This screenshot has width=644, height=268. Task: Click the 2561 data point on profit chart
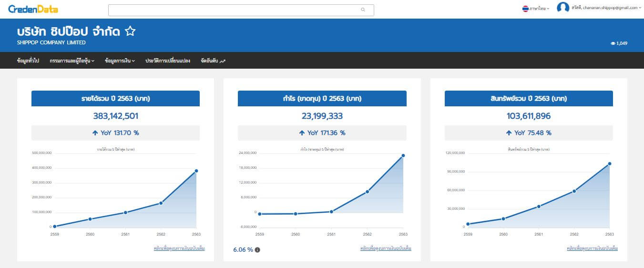point(331,212)
